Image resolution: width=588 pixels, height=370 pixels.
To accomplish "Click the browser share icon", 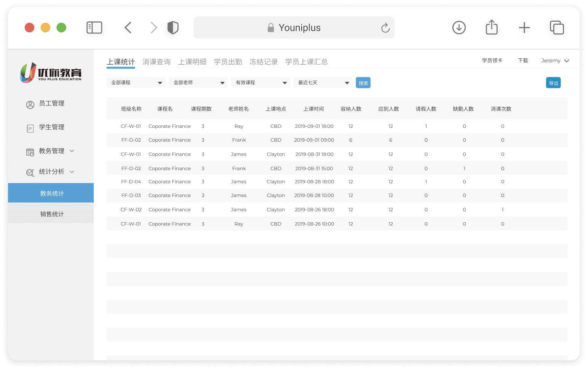I will pyautogui.click(x=492, y=27).
